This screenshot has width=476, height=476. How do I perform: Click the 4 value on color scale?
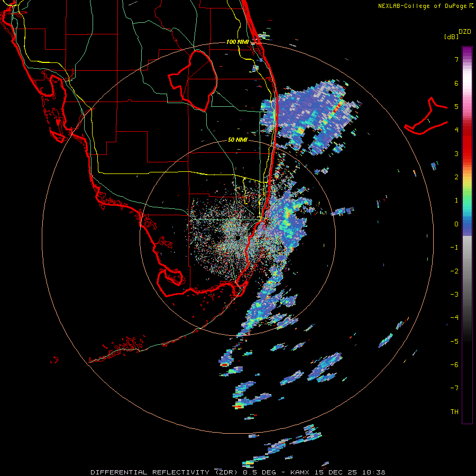(x=456, y=130)
